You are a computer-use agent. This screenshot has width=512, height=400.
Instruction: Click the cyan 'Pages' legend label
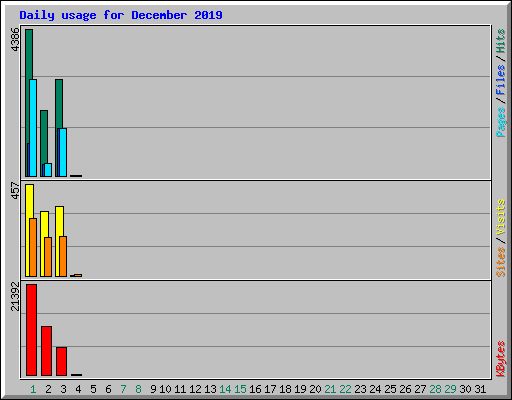pyautogui.click(x=501, y=122)
